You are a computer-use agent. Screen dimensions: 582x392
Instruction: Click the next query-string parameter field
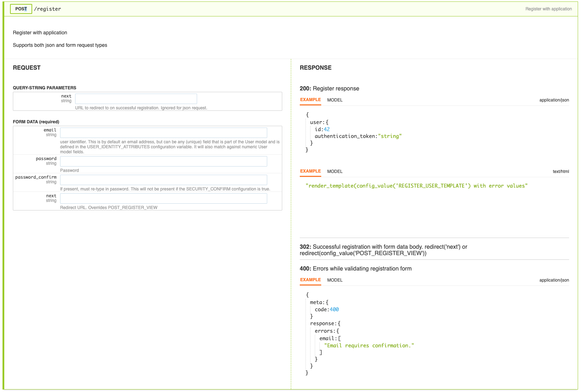pos(136,99)
